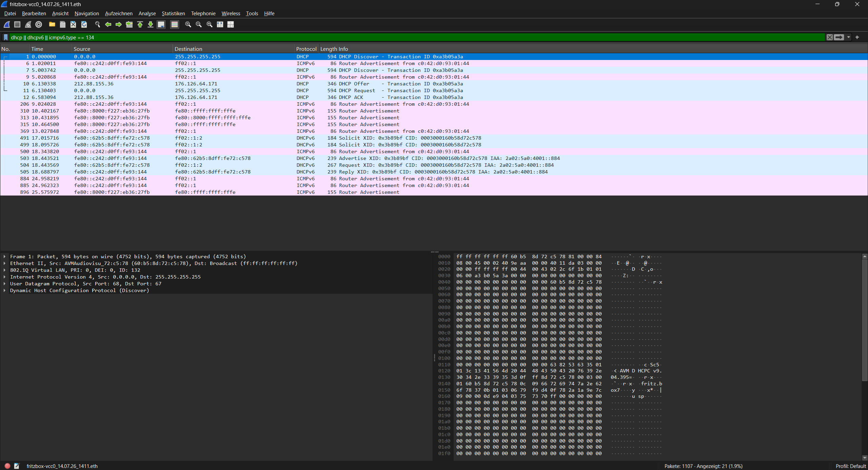Screen dimensions: 868x470
Task: Find a packet with the magnifier icon
Action: click(98, 24)
